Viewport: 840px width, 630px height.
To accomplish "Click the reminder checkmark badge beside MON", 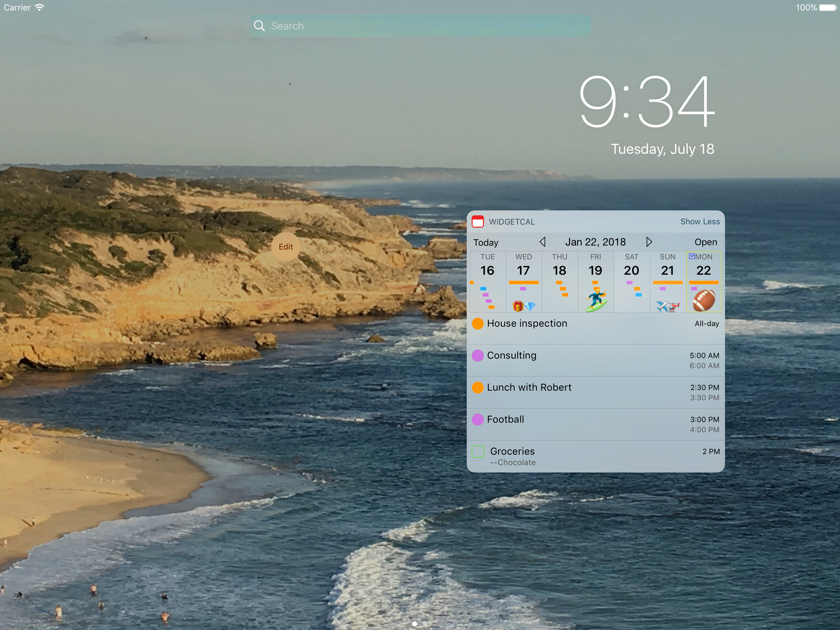I will click(692, 256).
